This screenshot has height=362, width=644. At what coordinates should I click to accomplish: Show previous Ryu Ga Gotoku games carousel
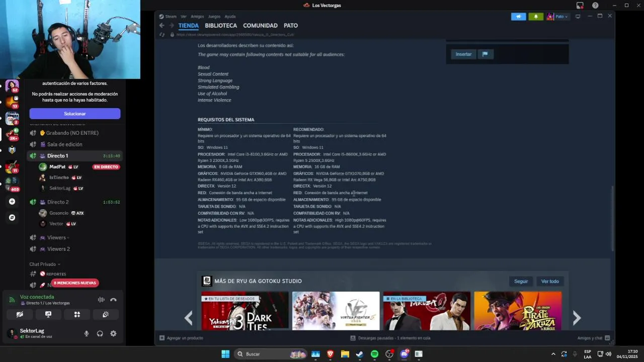coord(188,317)
